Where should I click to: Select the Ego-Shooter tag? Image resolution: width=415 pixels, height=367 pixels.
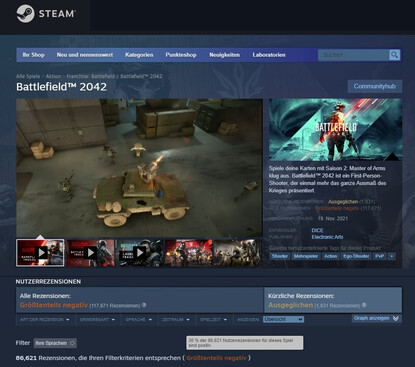(x=356, y=256)
